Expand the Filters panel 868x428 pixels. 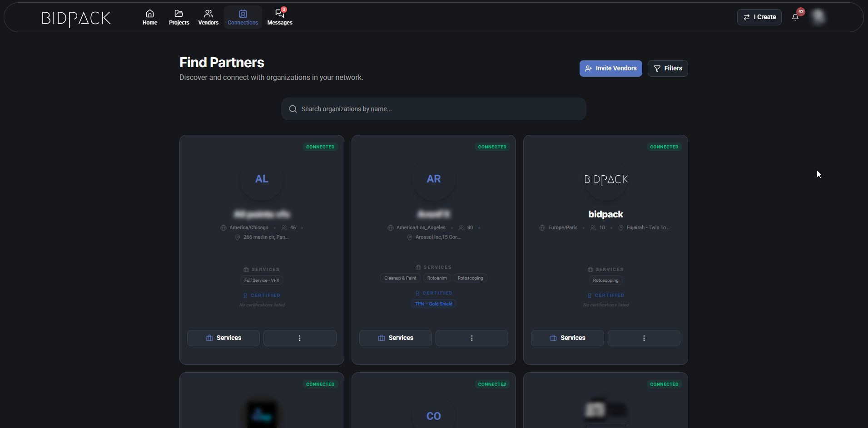(x=667, y=69)
